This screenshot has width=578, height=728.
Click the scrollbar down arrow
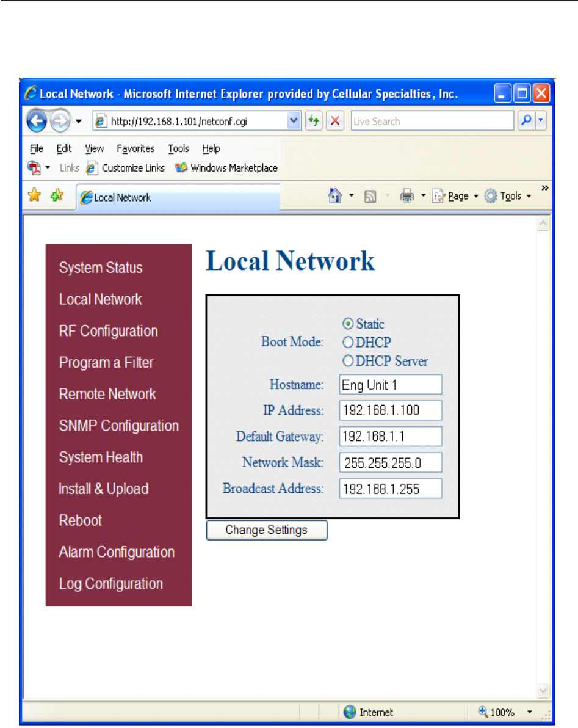click(x=543, y=690)
